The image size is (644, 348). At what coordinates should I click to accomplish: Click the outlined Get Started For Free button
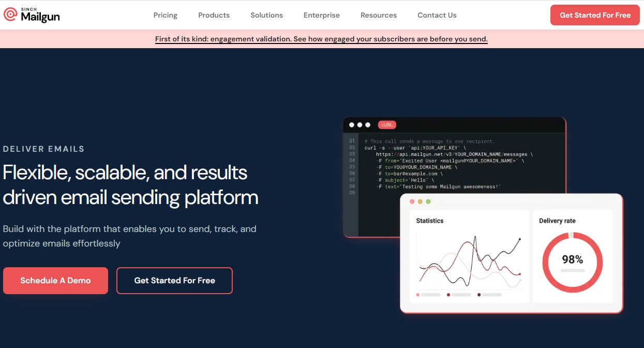pyautogui.click(x=174, y=281)
